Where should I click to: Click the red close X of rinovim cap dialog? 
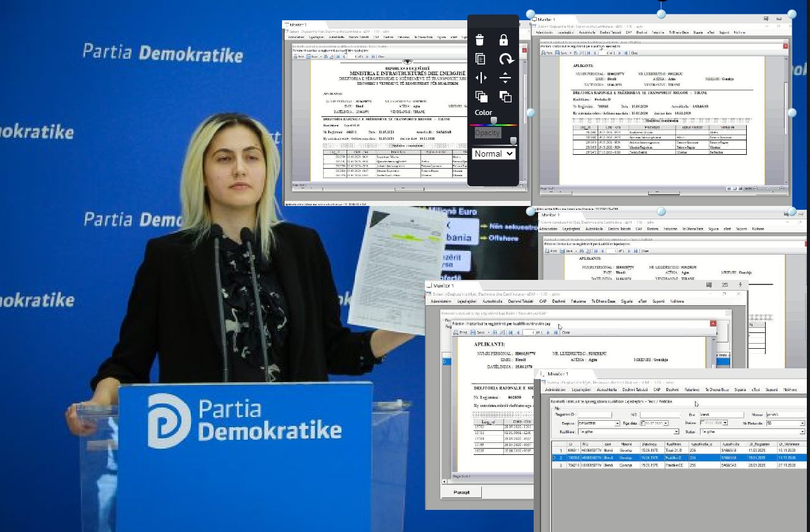[713, 323]
